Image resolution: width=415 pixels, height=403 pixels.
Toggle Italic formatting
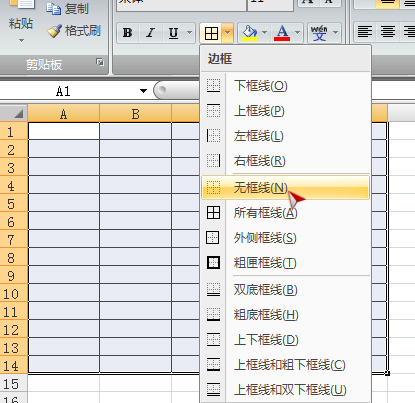click(150, 33)
